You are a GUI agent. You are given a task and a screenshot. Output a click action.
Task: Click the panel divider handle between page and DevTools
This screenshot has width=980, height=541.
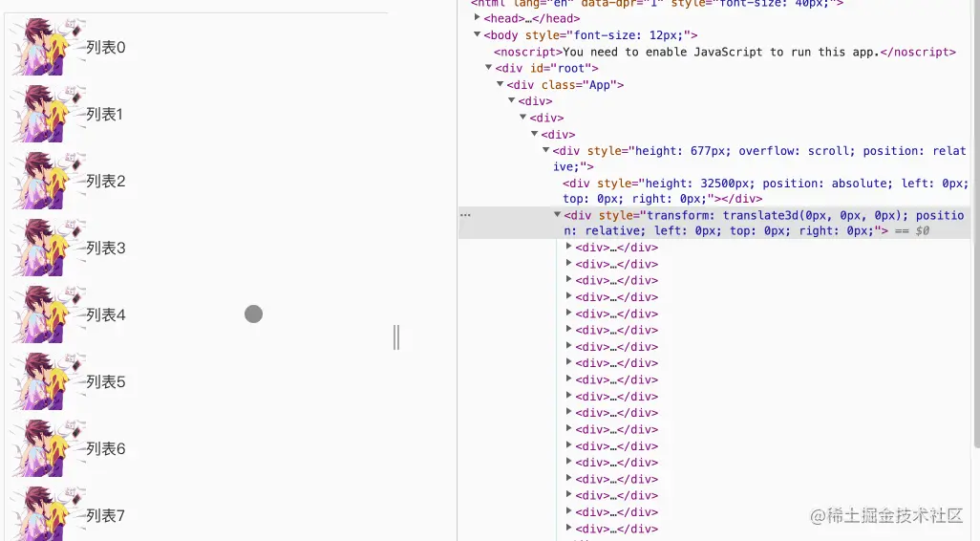tap(396, 337)
